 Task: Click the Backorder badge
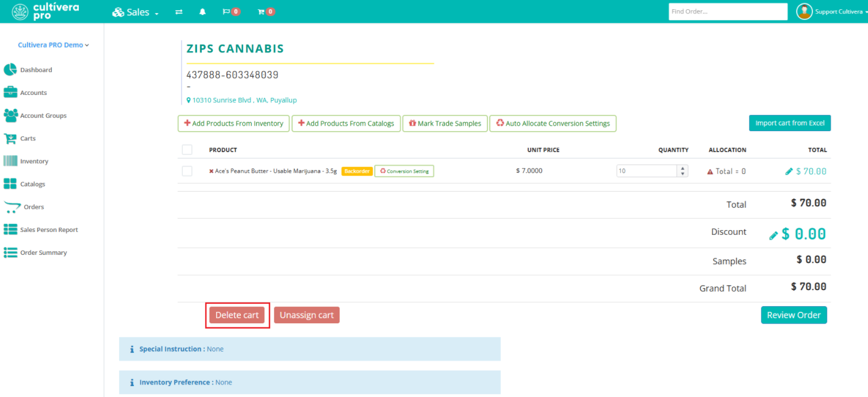point(357,171)
